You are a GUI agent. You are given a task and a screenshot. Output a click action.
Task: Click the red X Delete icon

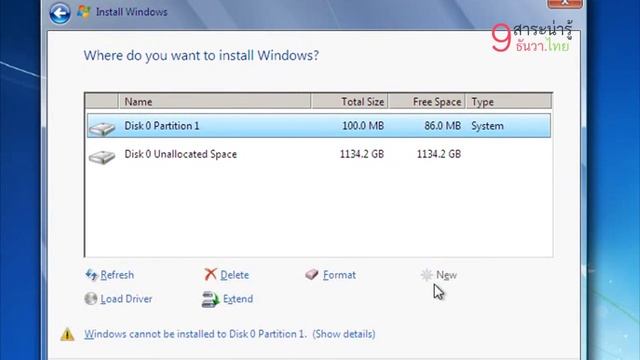pyautogui.click(x=210, y=274)
